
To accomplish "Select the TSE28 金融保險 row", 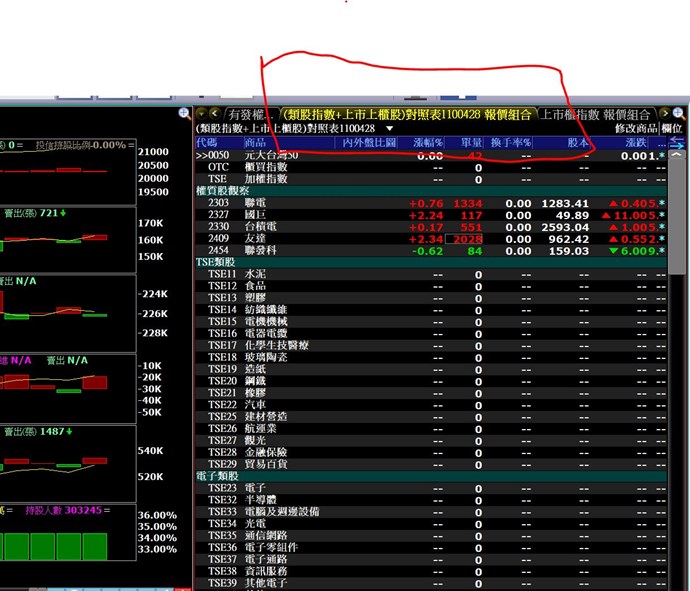I will (x=250, y=453).
